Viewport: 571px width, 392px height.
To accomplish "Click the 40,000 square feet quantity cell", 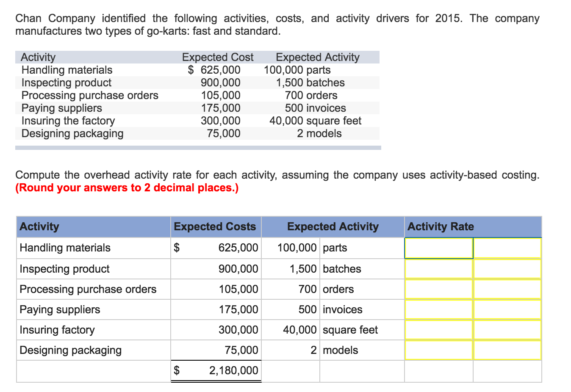I will coord(291,330).
